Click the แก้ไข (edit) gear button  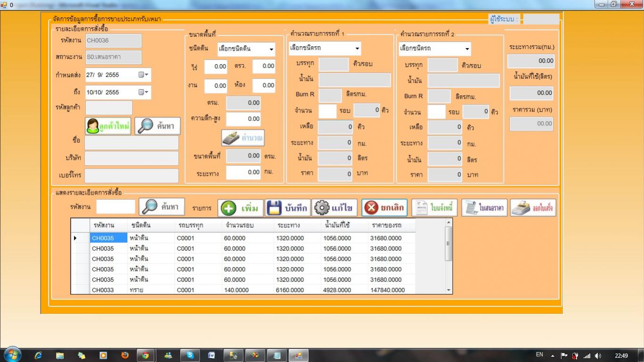point(334,208)
